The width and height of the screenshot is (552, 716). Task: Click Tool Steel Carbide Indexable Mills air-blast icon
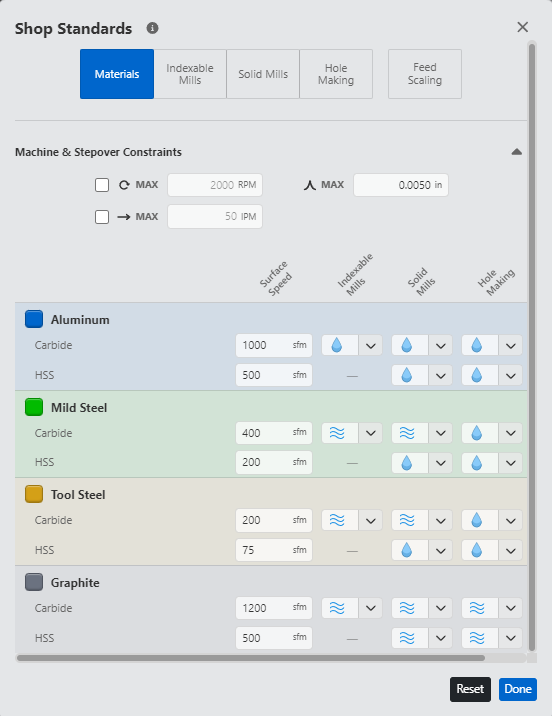(x=337, y=520)
